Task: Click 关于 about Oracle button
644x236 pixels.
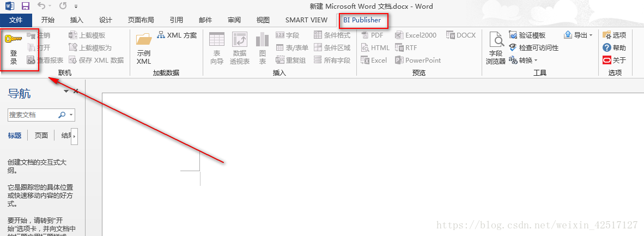Action: [x=615, y=60]
